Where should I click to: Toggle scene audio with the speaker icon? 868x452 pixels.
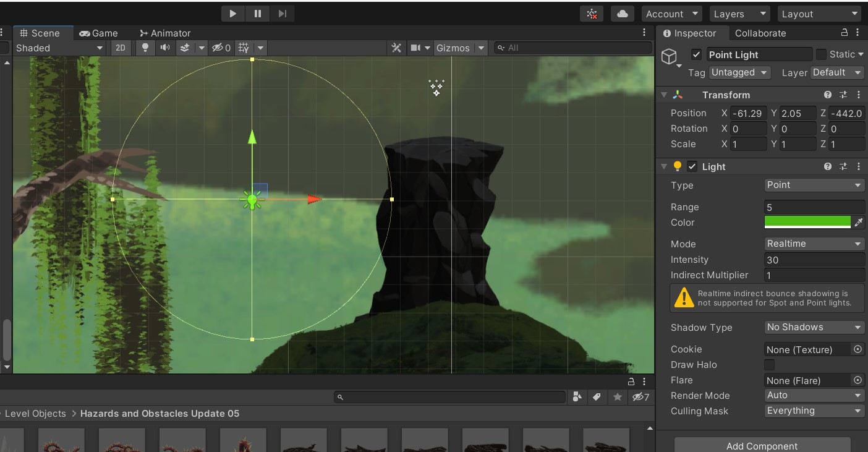(165, 48)
